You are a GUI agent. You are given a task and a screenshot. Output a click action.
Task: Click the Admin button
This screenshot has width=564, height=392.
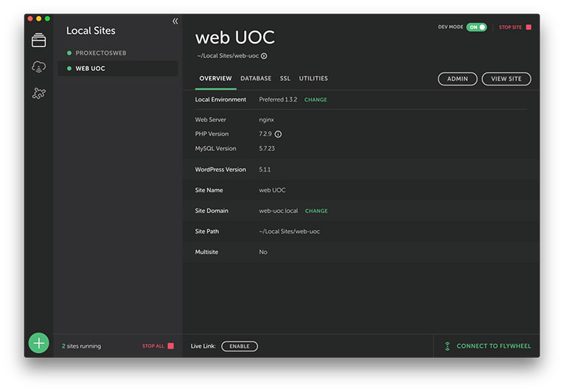click(x=458, y=79)
